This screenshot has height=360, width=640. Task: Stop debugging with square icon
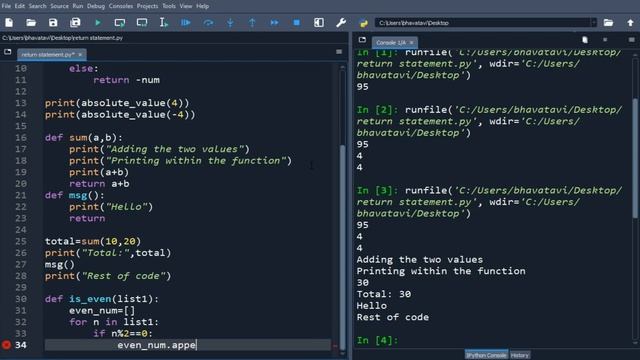[x=297, y=23]
